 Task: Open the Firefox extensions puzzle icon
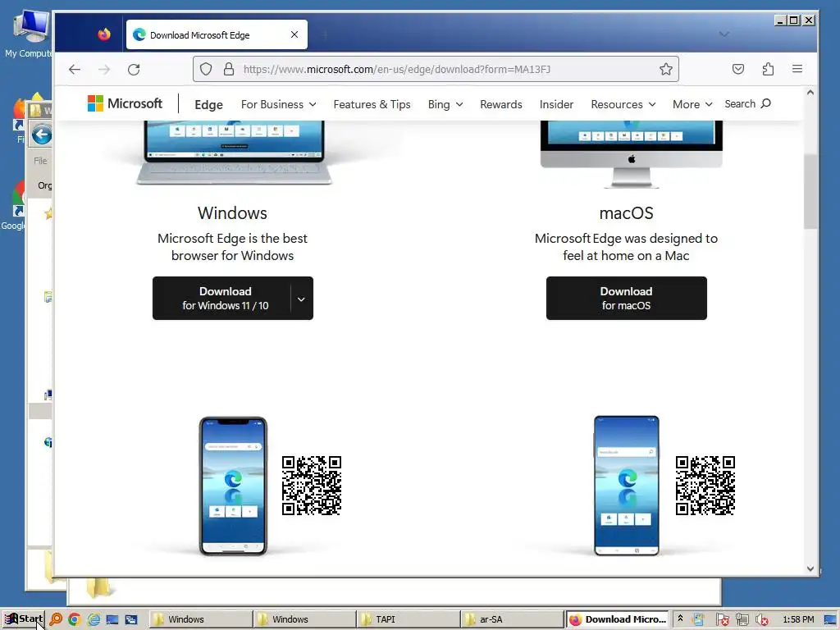[x=768, y=69]
